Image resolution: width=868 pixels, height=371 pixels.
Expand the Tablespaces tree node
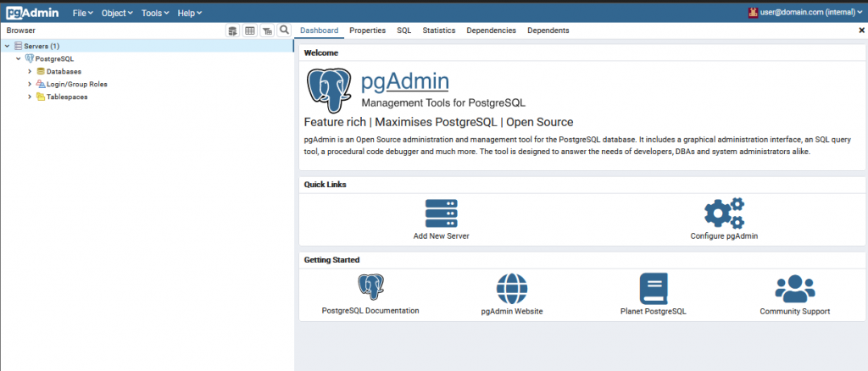30,97
